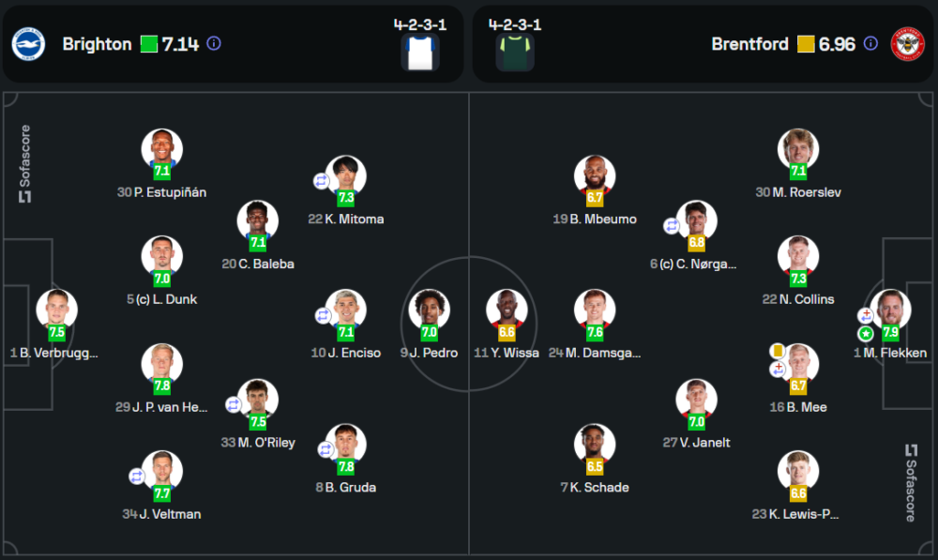This screenshot has height=560, width=938.
Task: Click the green square beside Brighton's rating
Action: pos(149,44)
